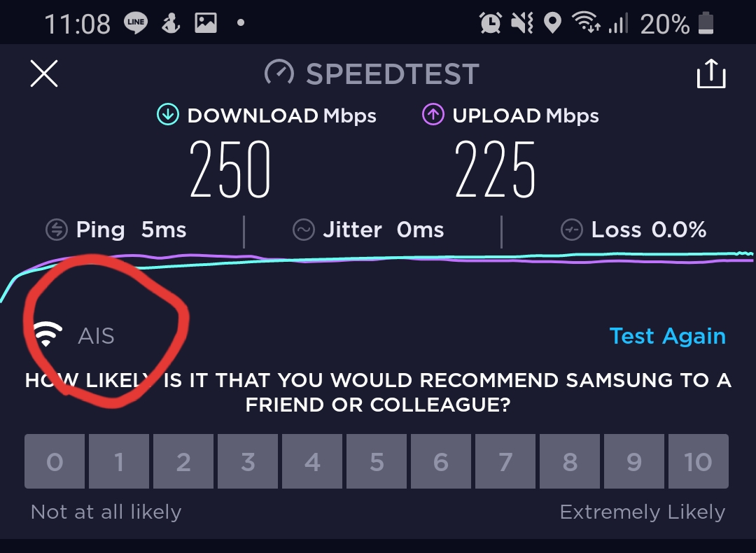Screen dimensions: 756x553
Task: Choose rating 7 on the survey
Action: 505,461
